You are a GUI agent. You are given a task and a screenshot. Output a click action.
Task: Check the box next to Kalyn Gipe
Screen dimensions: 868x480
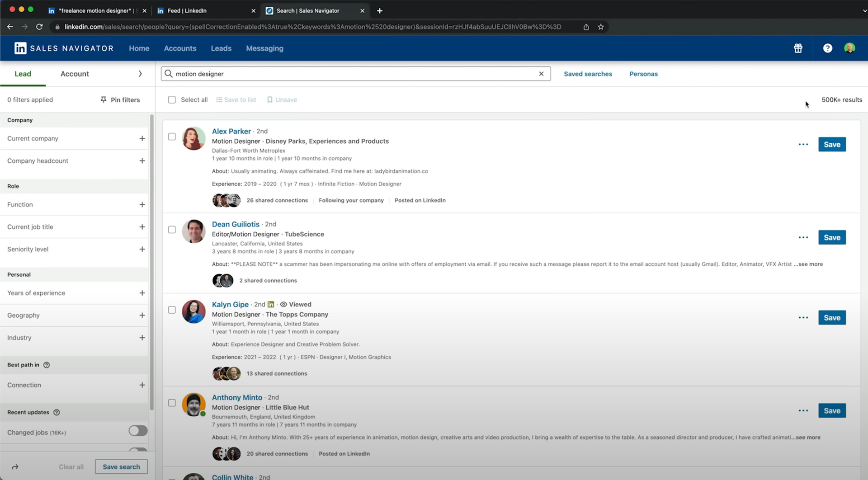(x=172, y=310)
